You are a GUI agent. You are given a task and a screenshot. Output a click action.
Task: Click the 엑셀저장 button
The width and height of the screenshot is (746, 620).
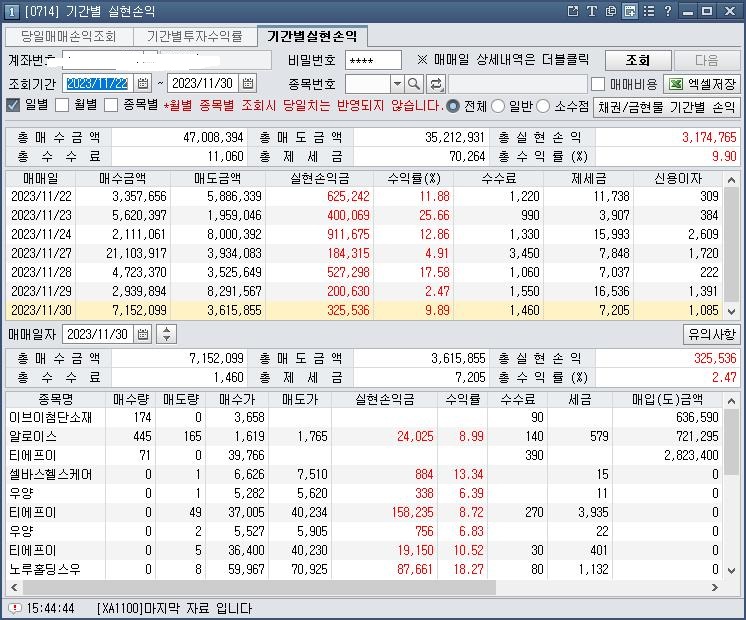point(702,84)
